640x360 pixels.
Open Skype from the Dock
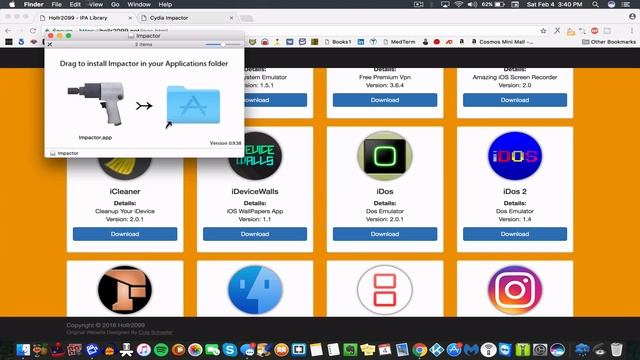click(x=230, y=350)
